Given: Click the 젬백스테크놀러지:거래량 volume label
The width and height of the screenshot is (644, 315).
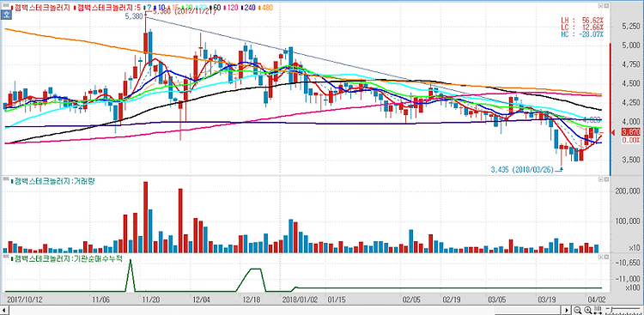Looking at the screenshot, I should coord(52,180).
